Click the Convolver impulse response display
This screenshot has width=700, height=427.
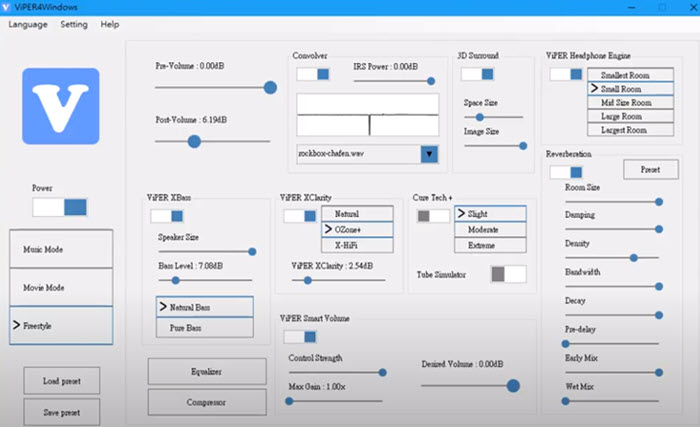368,115
